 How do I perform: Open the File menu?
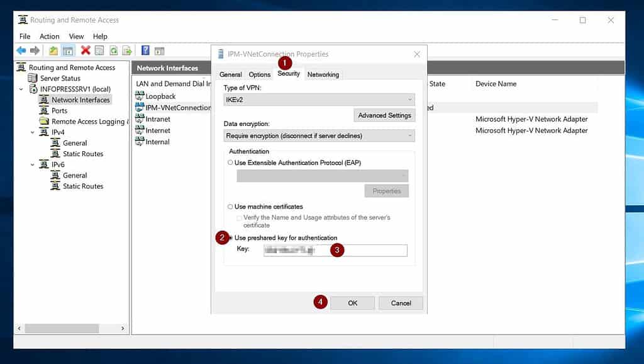click(25, 36)
